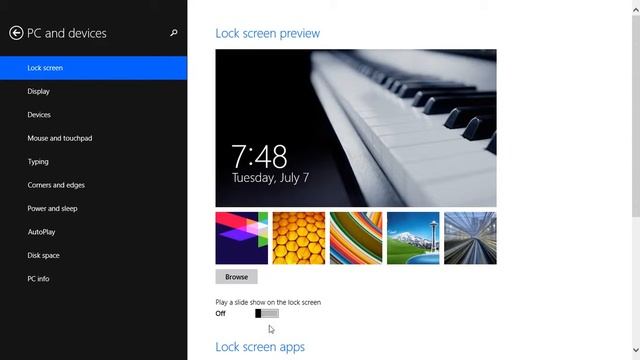This screenshot has width=640, height=360.
Task: Click the Browse button for lock screen image
Action: pyautogui.click(x=236, y=277)
